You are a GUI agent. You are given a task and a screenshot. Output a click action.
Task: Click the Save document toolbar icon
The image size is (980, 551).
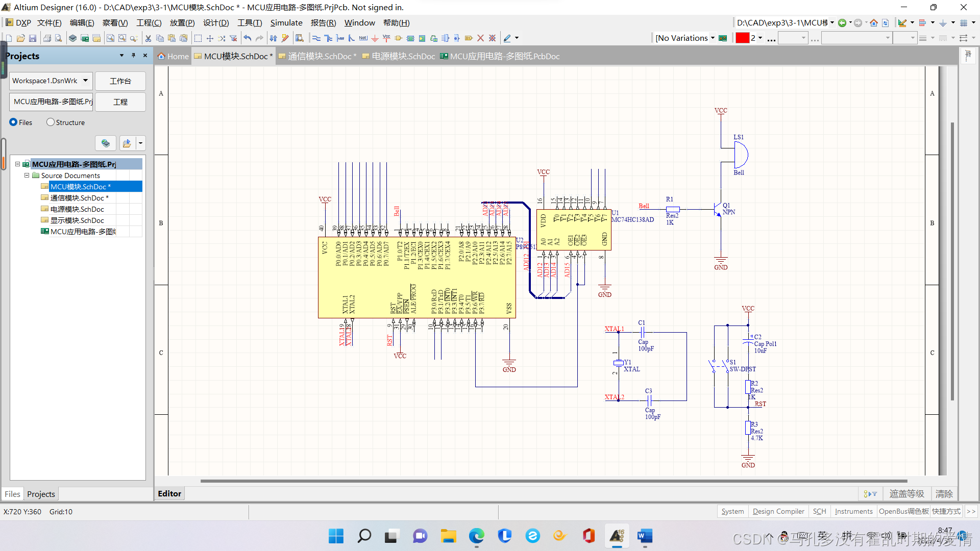(33, 38)
